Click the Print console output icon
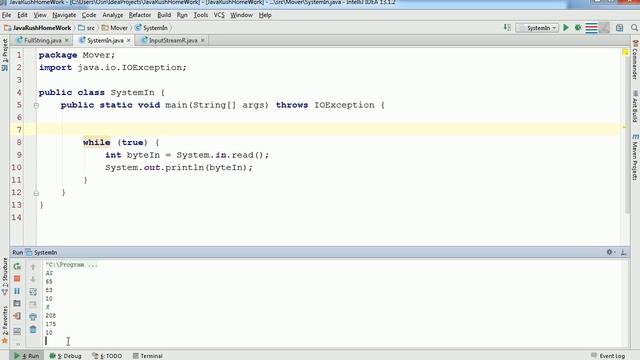The width and height of the screenshot is (640, 360). click(x=33, y=317)
